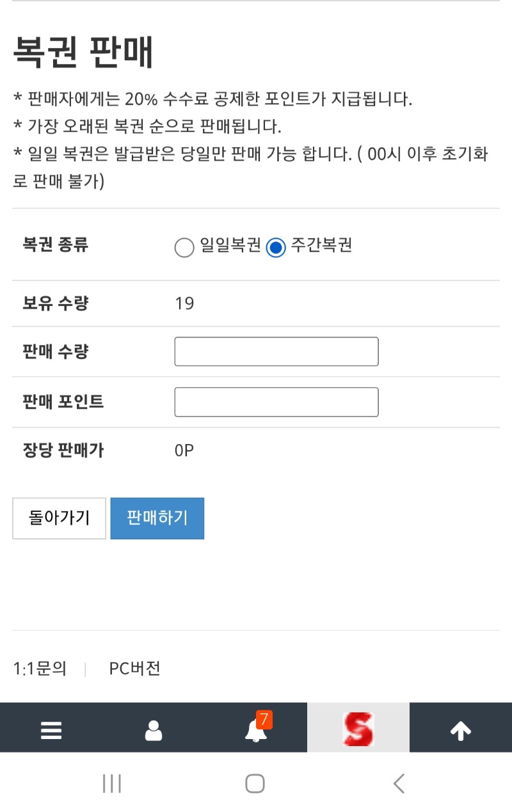Open the 1:1문의 link
This screenshot has height=812, width=512.
40,669
